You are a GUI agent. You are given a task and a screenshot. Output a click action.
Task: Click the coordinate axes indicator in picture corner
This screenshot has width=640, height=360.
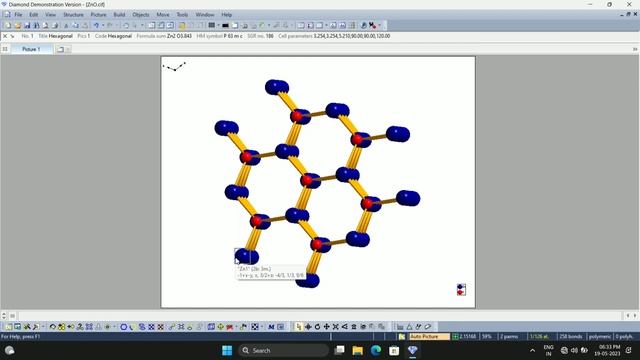174,67
